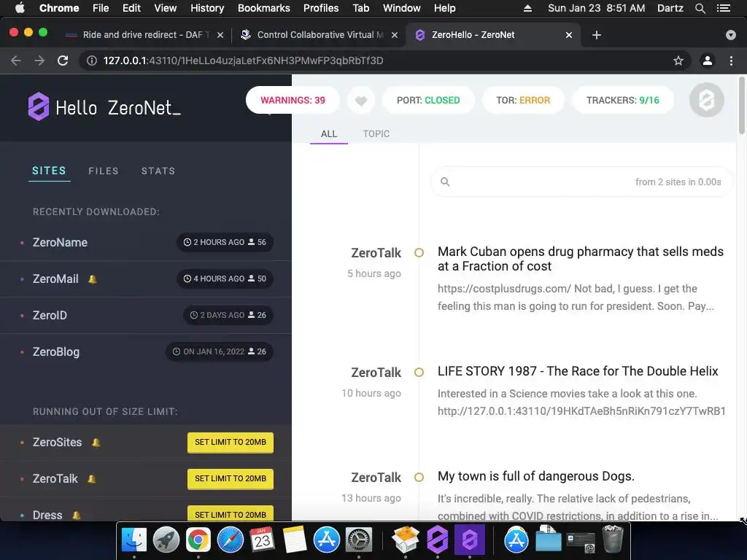
Task: Click the ZeroBlog ON JAN 16, 2022 badge
Action: click(x=220, y=352)
